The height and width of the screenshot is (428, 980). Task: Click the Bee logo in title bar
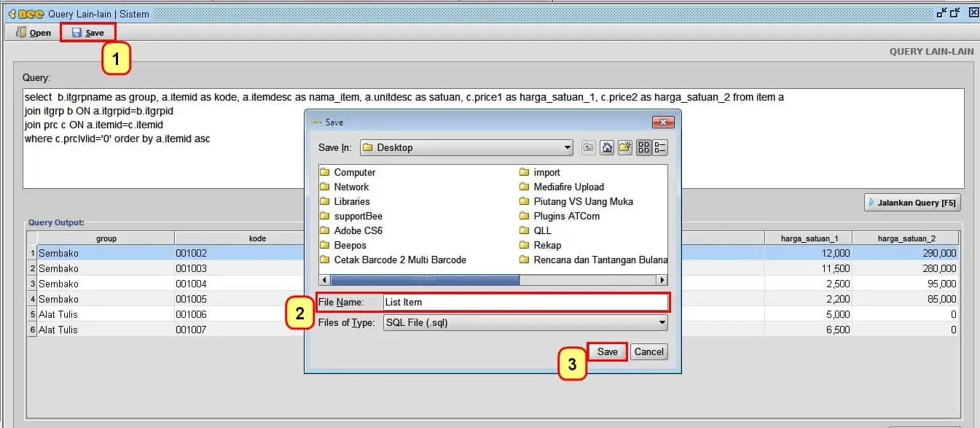coord(26,13)
